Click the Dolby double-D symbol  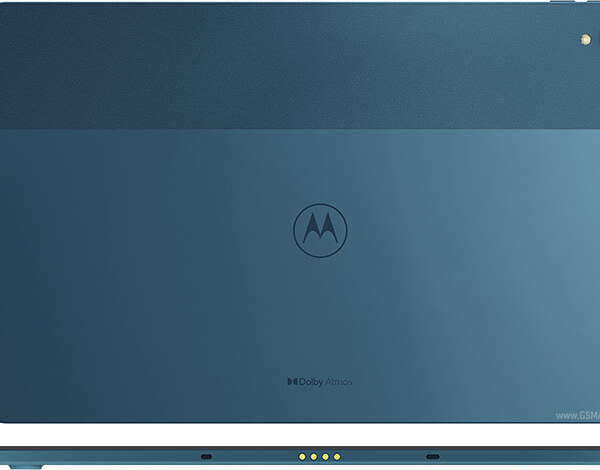(x=292, y=381)
